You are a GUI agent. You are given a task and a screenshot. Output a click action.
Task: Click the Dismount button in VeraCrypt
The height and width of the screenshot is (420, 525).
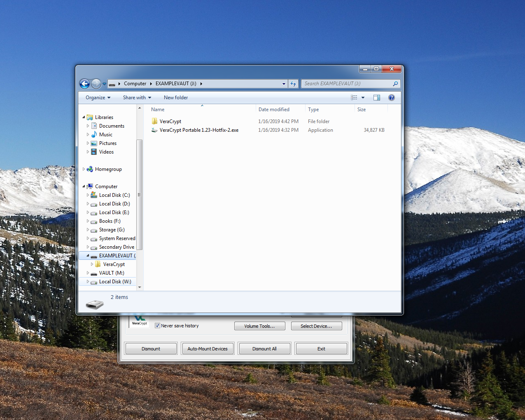151,349
